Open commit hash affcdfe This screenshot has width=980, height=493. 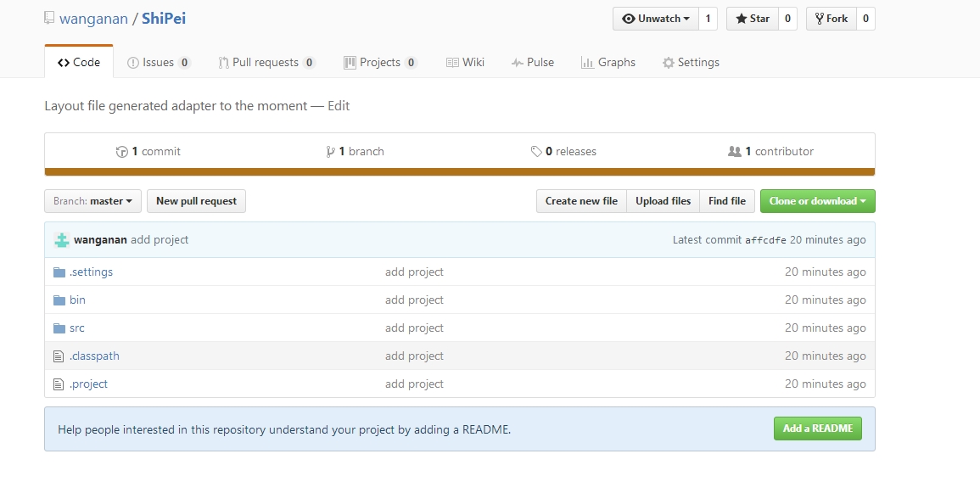[765, 241]
